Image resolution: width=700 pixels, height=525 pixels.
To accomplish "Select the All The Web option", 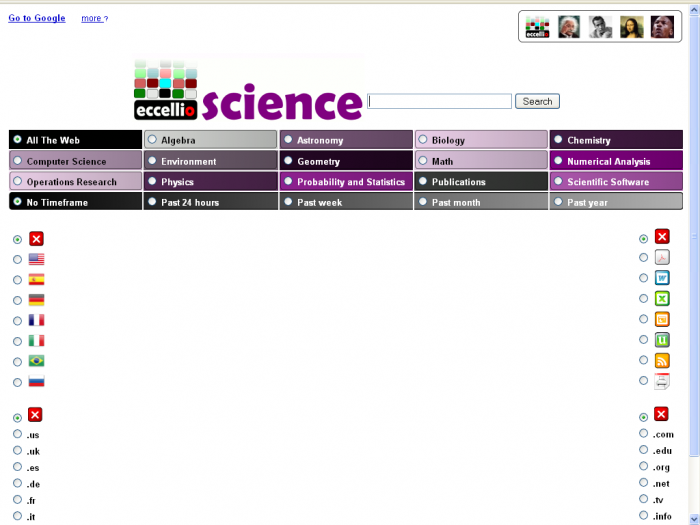I will pyautogui.click(x=75, y=140).
